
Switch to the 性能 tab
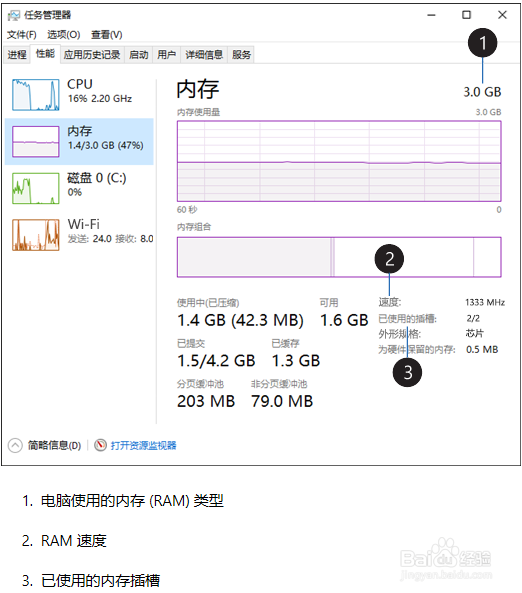coord(45,54)
